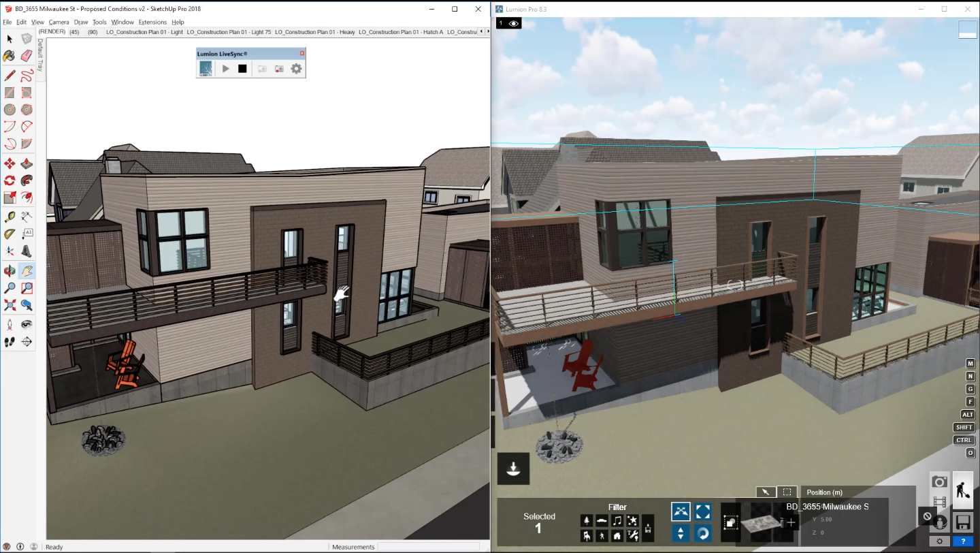Toggle the trees filter in Lumion Filter
The image size is (980, 553).
click(587, 520)
